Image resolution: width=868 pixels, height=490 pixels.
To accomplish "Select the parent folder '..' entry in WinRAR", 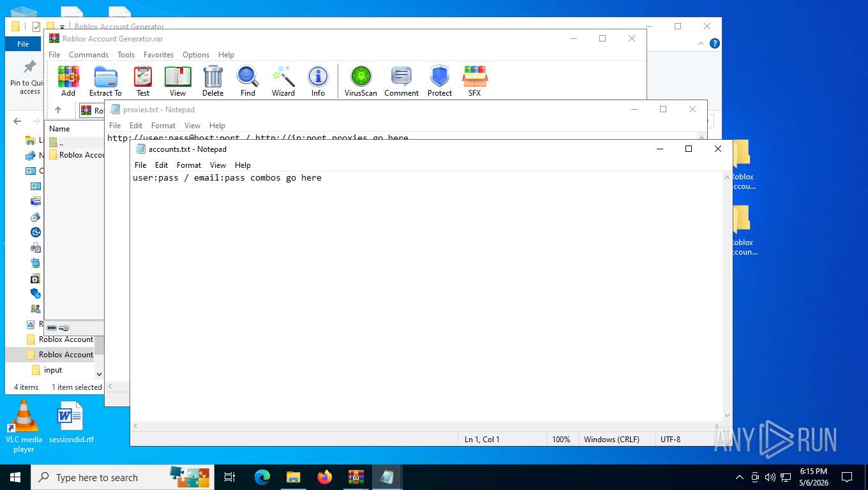I will (61, 142).
